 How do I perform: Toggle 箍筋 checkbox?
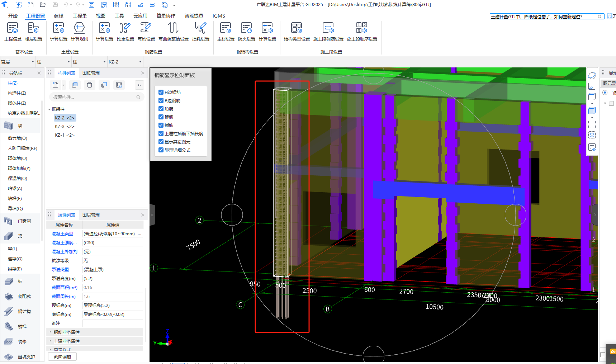[x=161, y=117]
